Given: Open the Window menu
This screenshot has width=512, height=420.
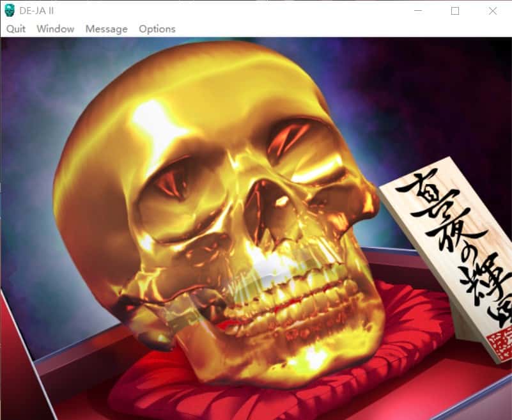Looking at the screenshot, I should (x=56, y=29).
